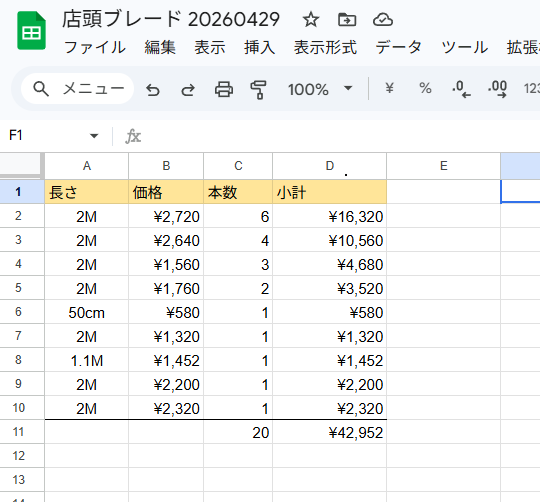Image resolution: width=540 pixels, height=502 pixels.
Task: Open the 挿入 menu
Action: tap(260, 48)
